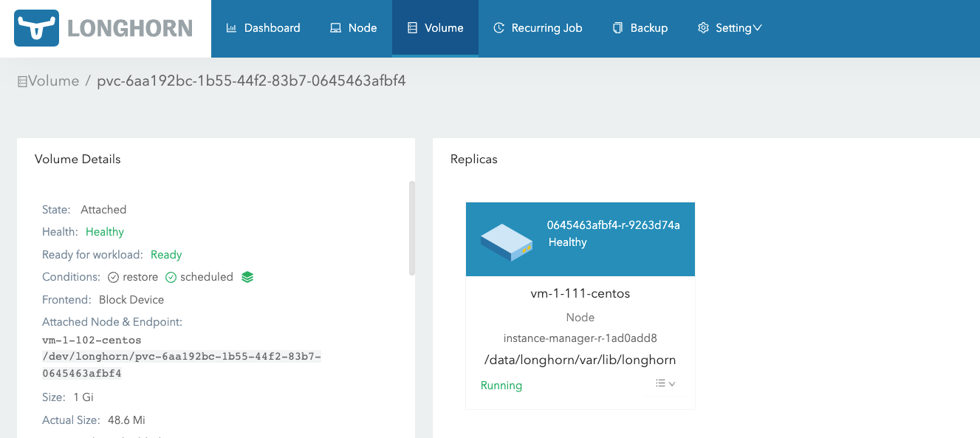The height and width of the screenshot is (438, 980).
Task: Open the Node tab
Action: point(353,28)
